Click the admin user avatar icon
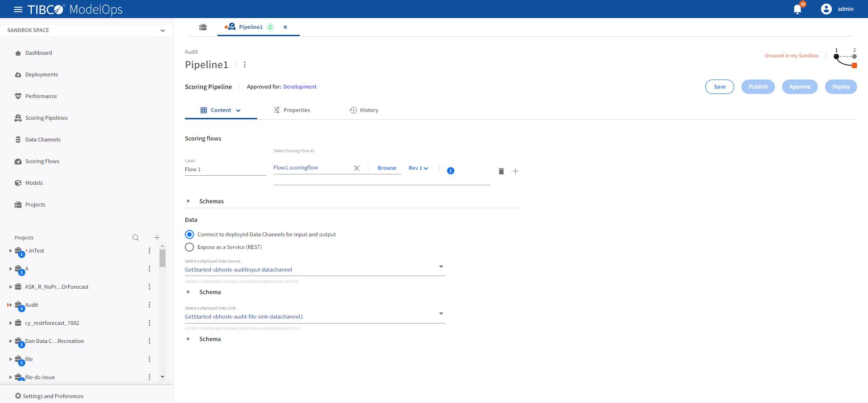 826,9
